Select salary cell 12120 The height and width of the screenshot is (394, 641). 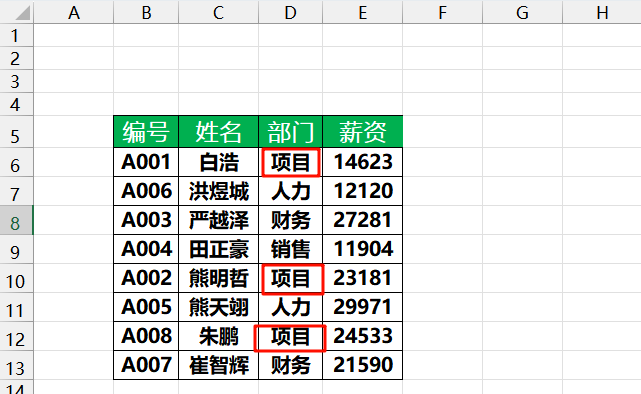tap(363, 191)
